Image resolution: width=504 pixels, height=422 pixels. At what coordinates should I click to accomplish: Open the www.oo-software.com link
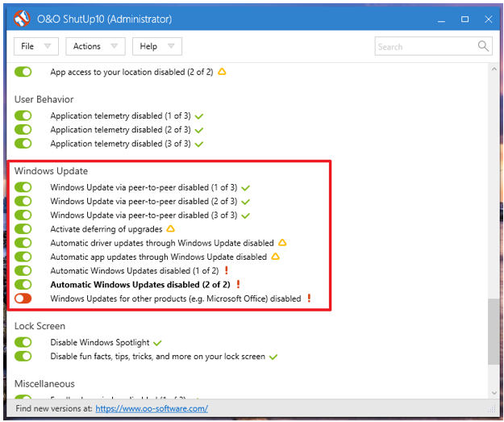pyautogui.click(x=152, y=409)
